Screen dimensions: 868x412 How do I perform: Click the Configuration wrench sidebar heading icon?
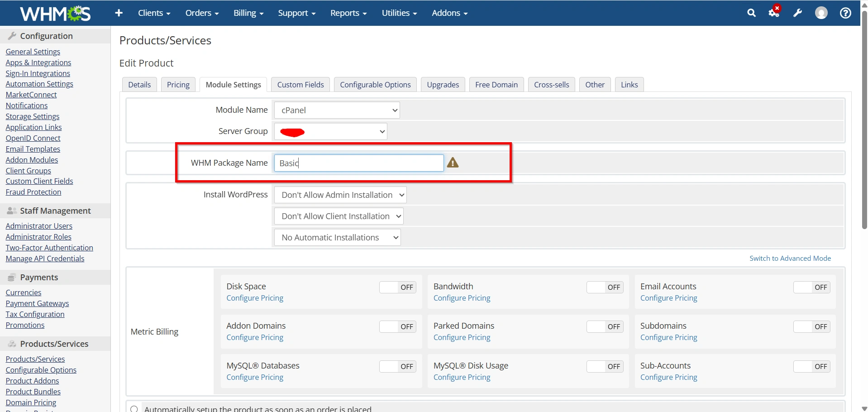pos(12,36)
